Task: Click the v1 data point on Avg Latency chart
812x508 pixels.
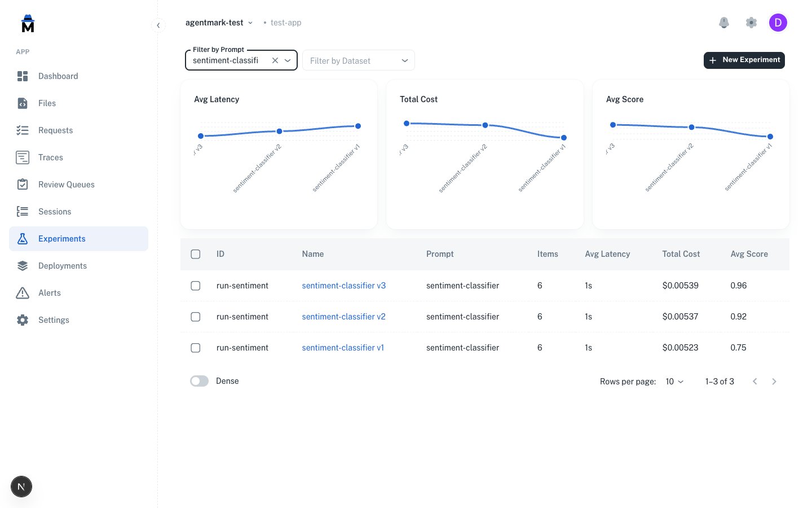Action: [x=358, y=126]
